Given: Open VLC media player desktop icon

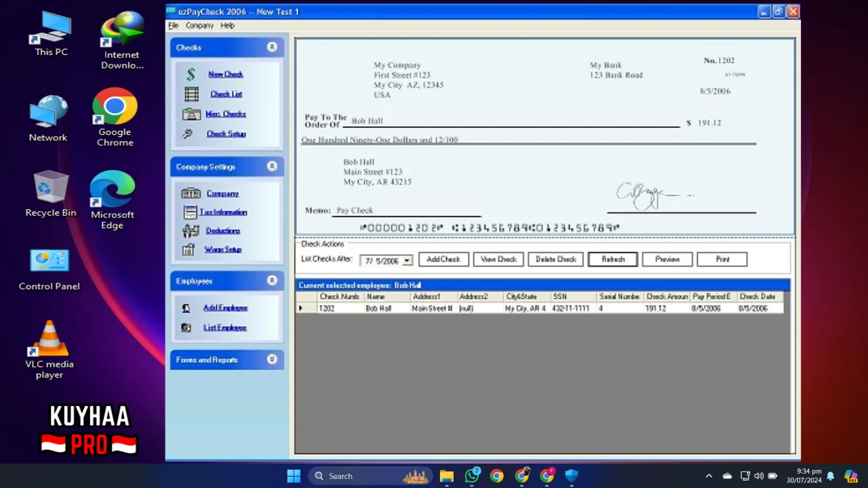Looking at the screenshot, I should [50, 350].
